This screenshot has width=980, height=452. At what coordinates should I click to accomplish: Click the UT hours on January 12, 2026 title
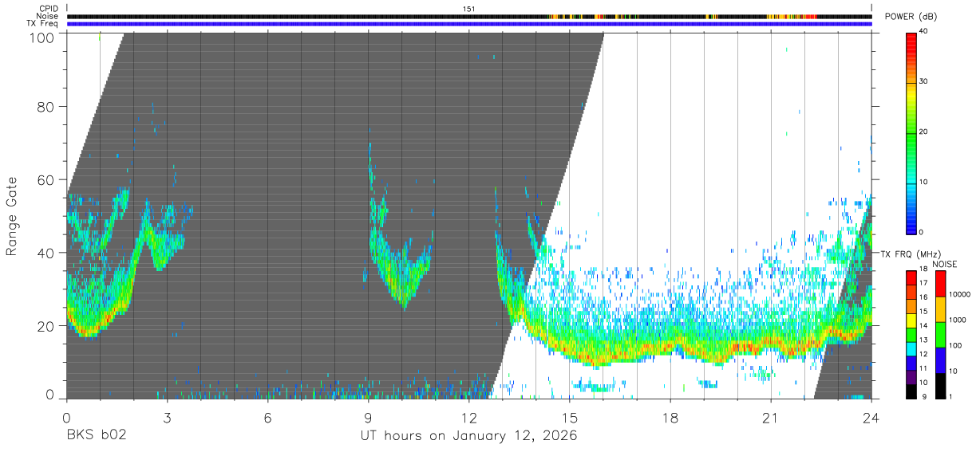pyautogui.click(x=468, y=436)
